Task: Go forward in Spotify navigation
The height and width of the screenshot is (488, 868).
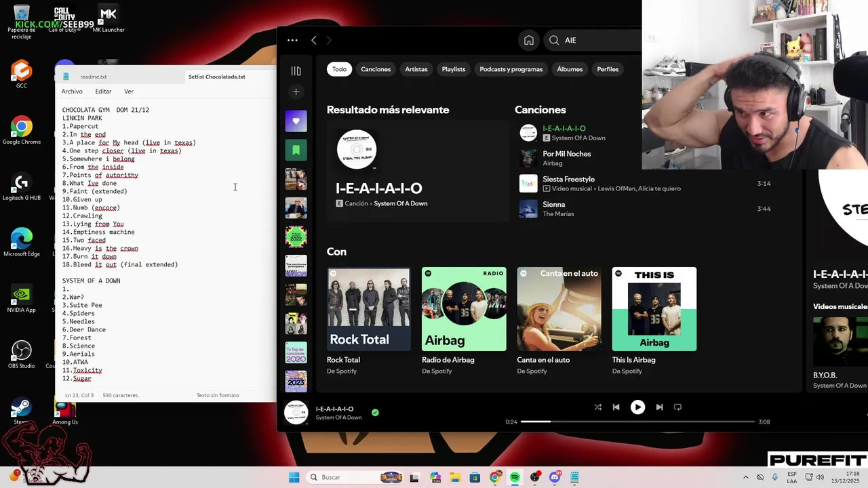Action: pos(329,40)
